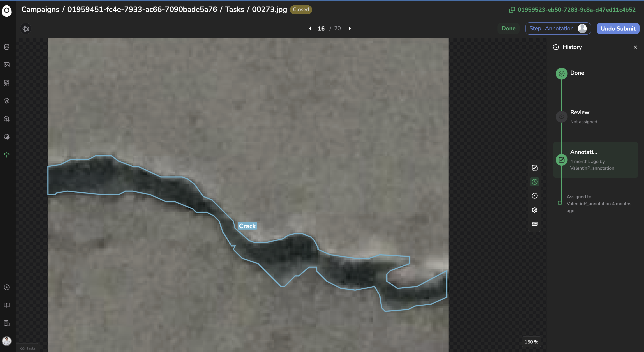The width and height of the screenshot is (644, 352).
Task: Click the Tasks breadcrumb link
Action: click(x=234, y=9)
